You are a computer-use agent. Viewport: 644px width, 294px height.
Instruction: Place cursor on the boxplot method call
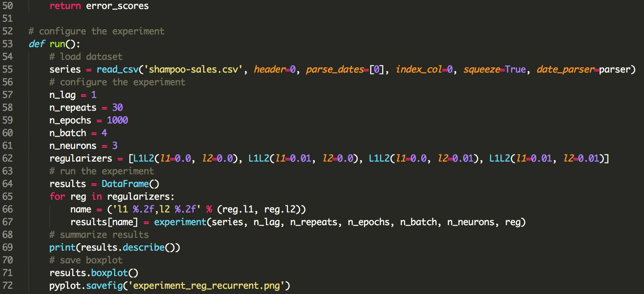(x=109, y=273)
